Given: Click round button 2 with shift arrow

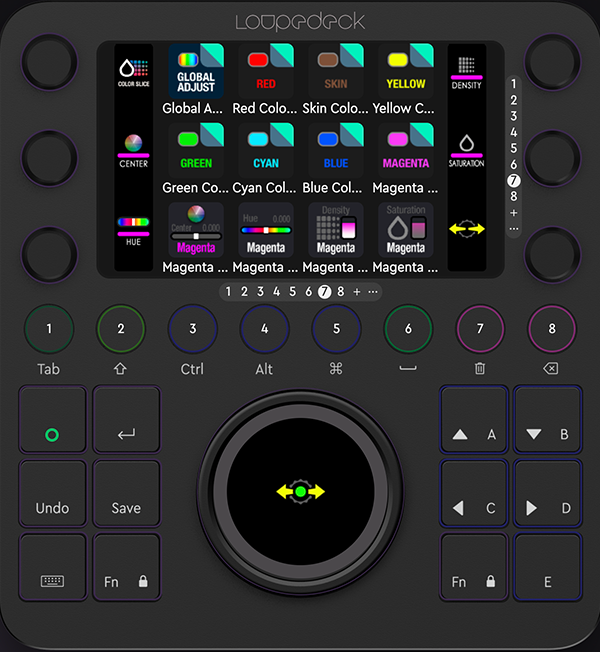Looking at the screenshot, I should [121, 328].
